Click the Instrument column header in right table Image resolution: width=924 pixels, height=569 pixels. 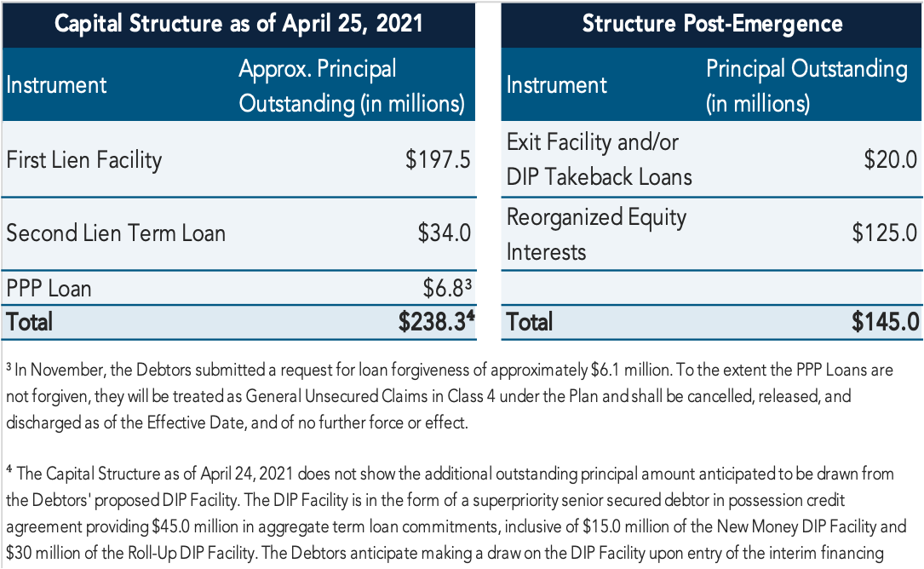(556, 85)
